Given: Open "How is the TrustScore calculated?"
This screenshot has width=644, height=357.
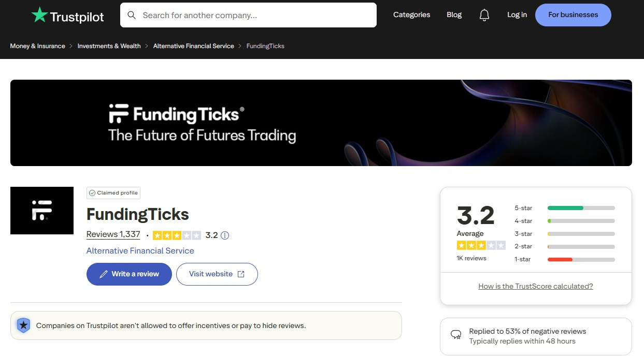Looking at the screenshot, I should coord(535,286).
